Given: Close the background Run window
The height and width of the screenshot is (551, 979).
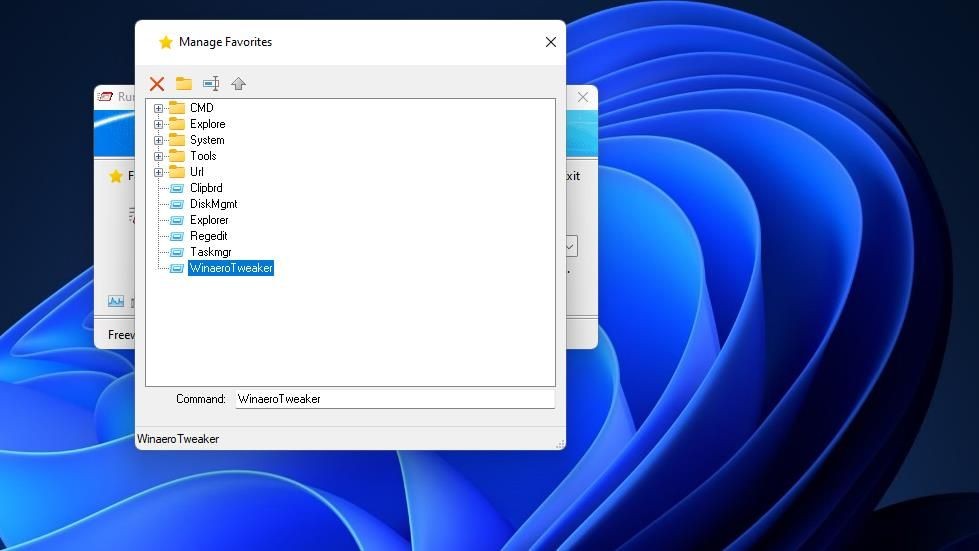Looking at the screenshot, I should tap(583, 97).
